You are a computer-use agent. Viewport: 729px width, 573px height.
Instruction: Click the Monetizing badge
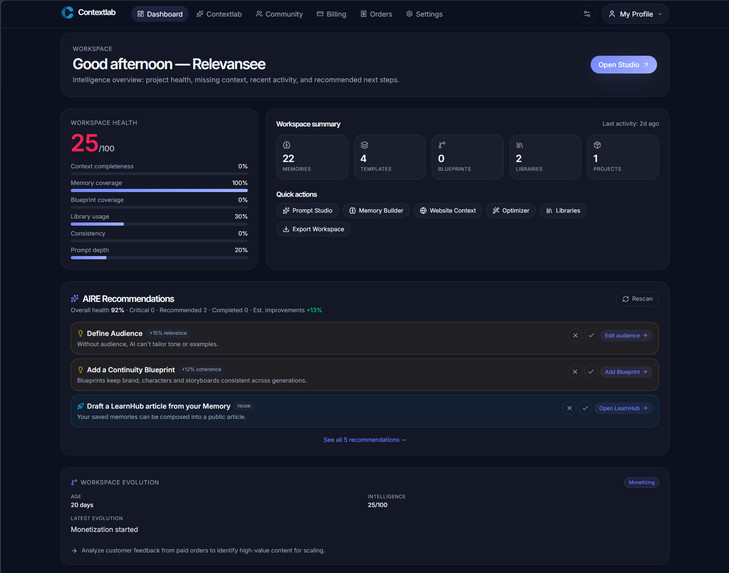coord(641,482)
